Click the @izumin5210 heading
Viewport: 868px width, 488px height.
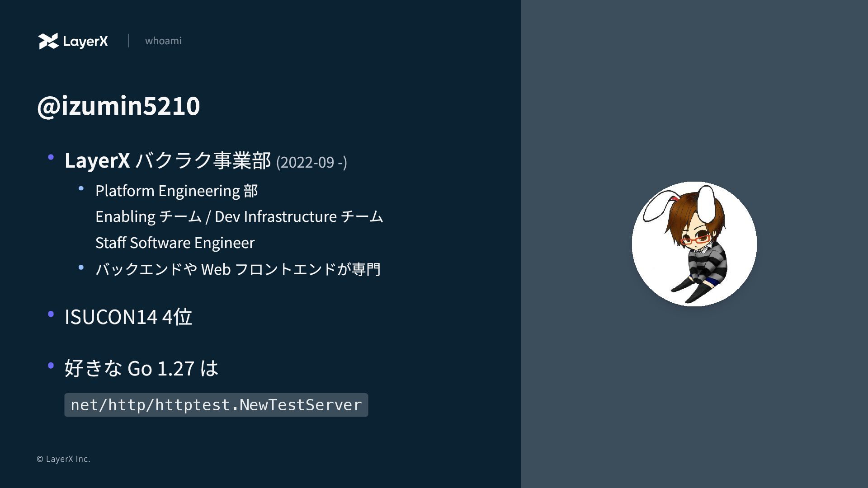118,106
